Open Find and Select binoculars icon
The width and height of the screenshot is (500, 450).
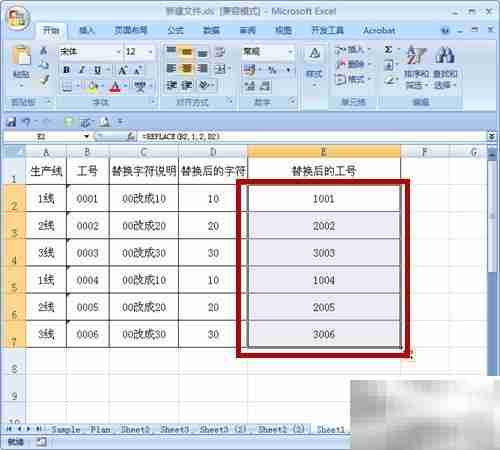(445, 55)
